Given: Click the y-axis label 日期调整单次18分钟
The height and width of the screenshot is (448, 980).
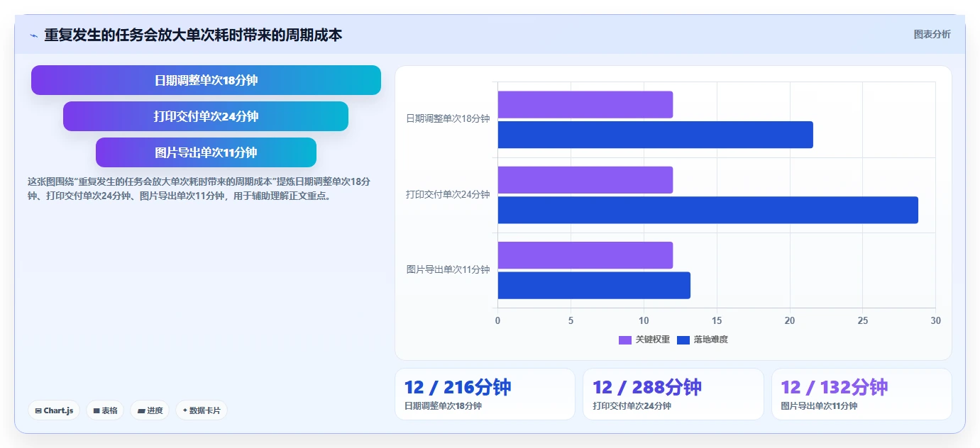Looking at the screenshot, I should [x=448, y=119].
